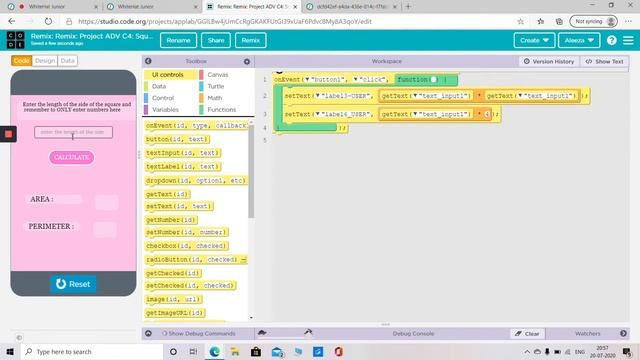Open the help question mark icon
640x360 pixels.
tap(611, 40)
